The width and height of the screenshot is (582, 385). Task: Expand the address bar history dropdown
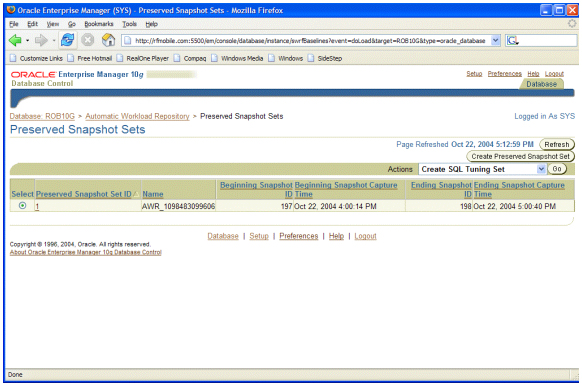click(496, 40)
